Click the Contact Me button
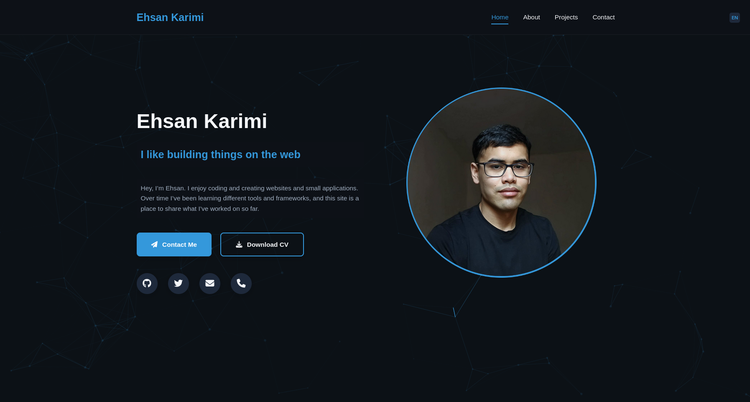 point(174,245)
